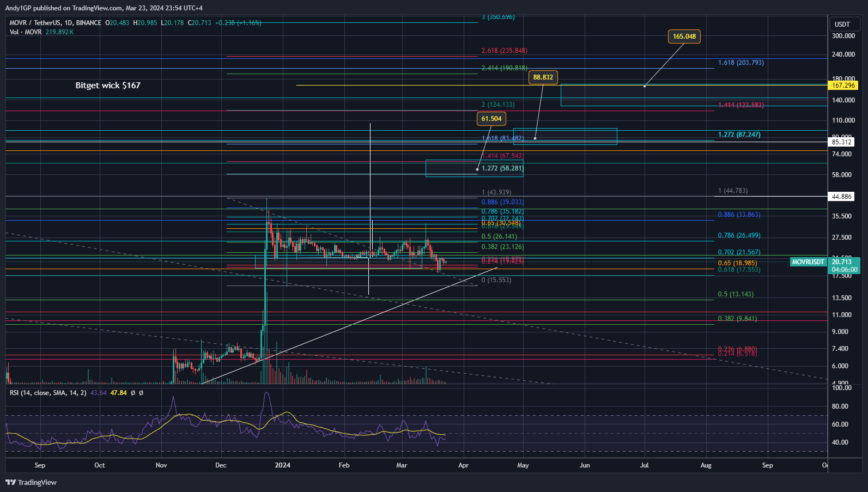The height and width of the screenshot is (492, 868).
Task: Click the Dec label on time axis
Action: [221, 465]
